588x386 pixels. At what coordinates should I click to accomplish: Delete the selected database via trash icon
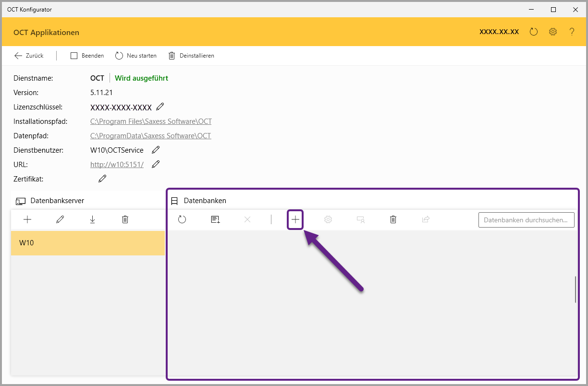pyautogui.click(x=393, y=219)
